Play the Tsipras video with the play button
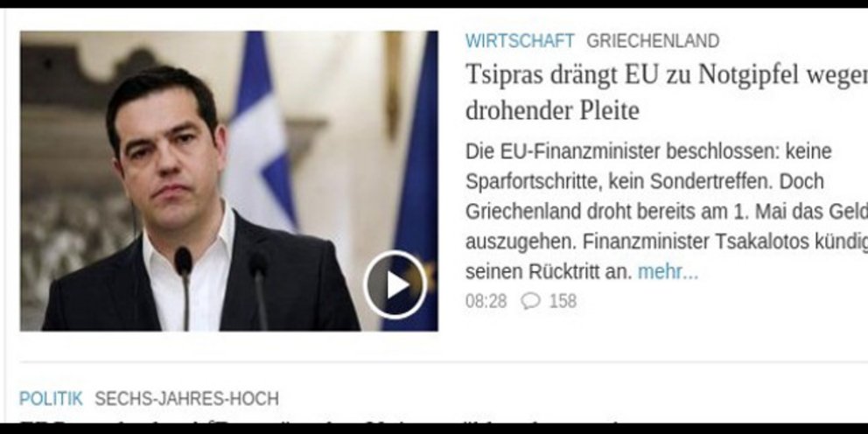 click(x=395, y=284)
